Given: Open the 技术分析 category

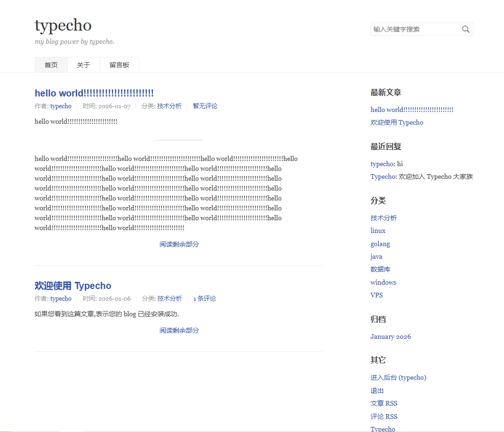Looking at the screenshot, I should click(x=384, y=217).
